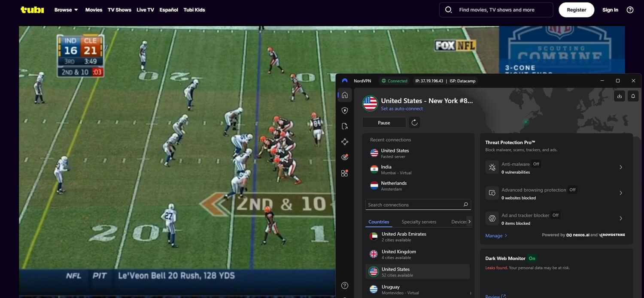Click the notifications bell icon
644x298 pixels.
pos(633,96)
